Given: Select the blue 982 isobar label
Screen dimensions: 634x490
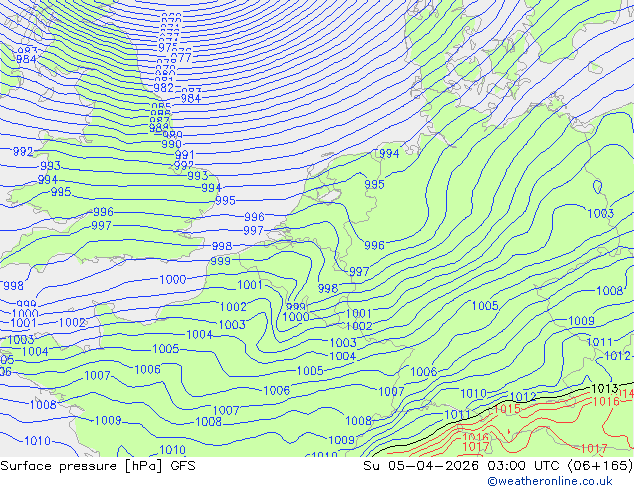Looking at the screenshot, I should point(163,88).
